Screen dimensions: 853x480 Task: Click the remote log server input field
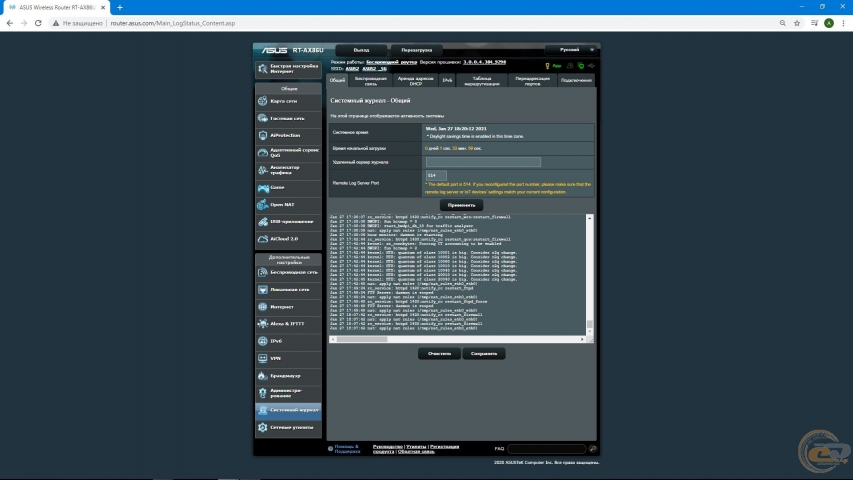[483, 162]
